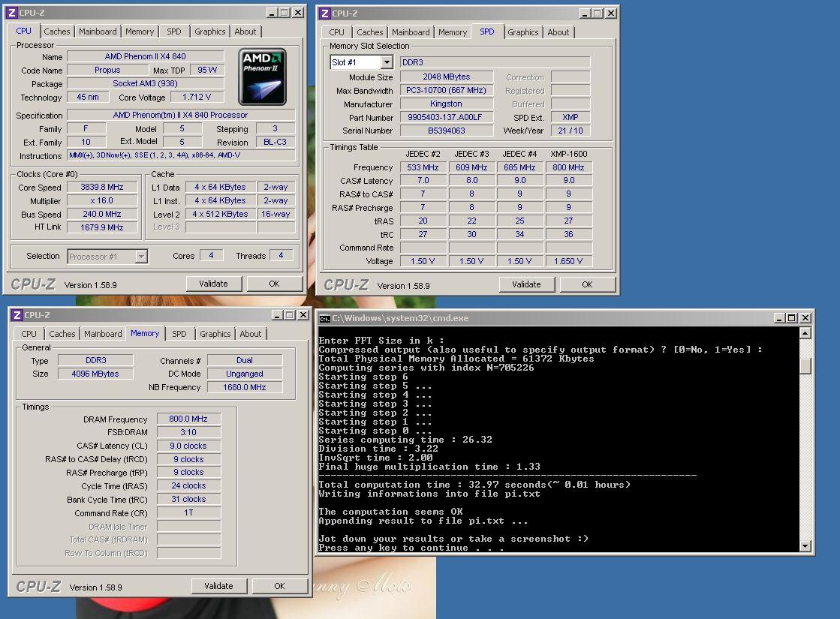Click the DC Mode value Unganged
This screenshot has width=840, height=619.
pyautogui.click(x=245, y=374)
